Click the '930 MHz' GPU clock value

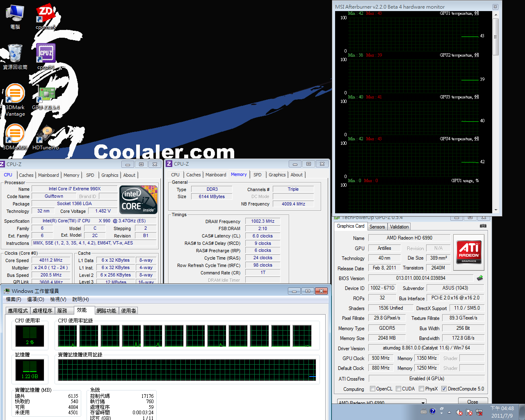pyautogui.click(x=381, y=358)
